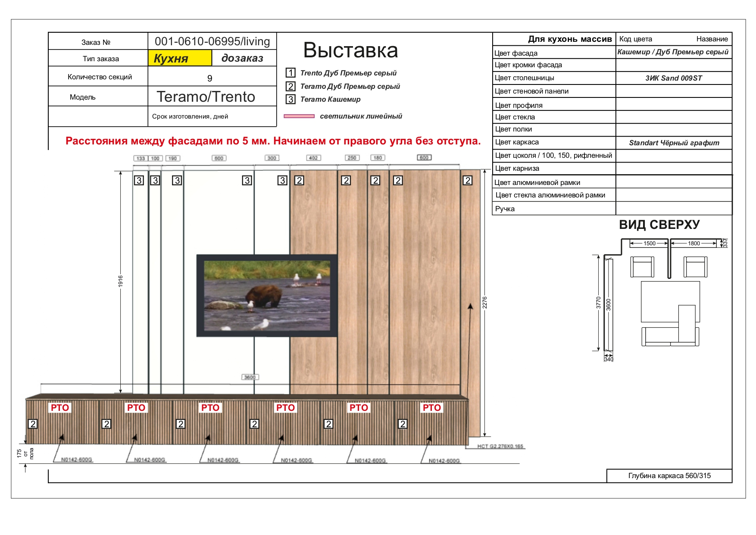Click the Глубина каркаса 560/315 box

coord(669,476)
